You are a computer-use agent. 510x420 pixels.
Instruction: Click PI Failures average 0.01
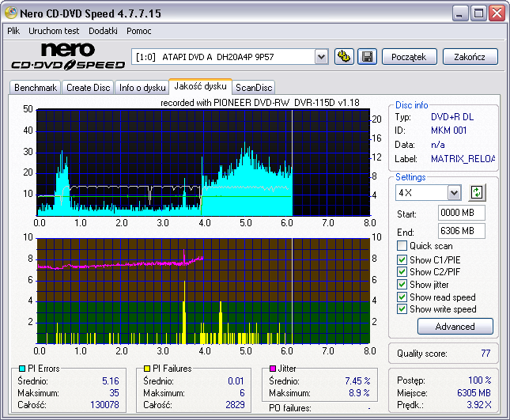(x=236, y=381)
